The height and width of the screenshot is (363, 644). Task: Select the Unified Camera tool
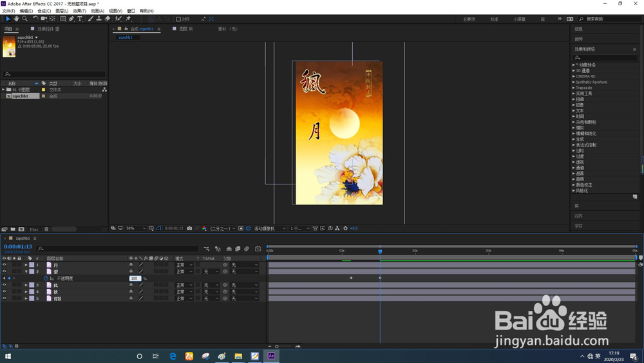[x=44, y=19]
